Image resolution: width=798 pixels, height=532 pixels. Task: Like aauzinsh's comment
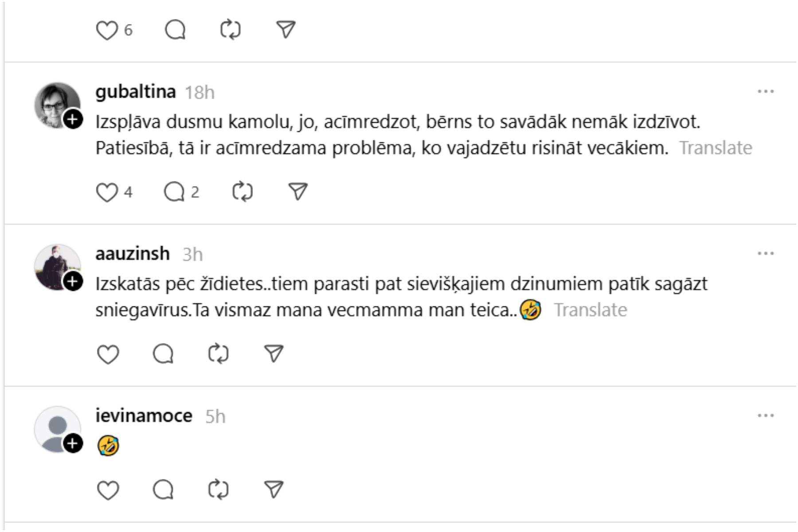tap(108, 354)
